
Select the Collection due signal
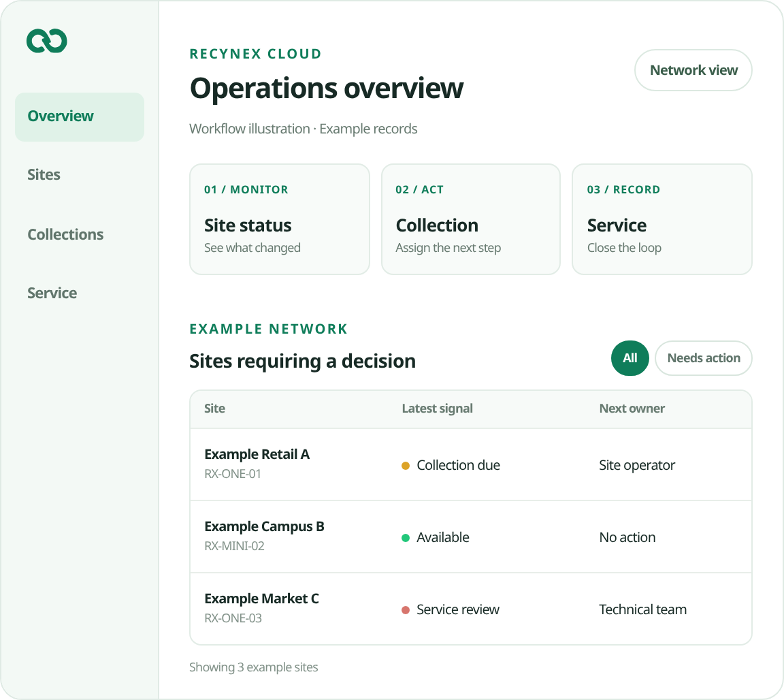click(459, 465)
